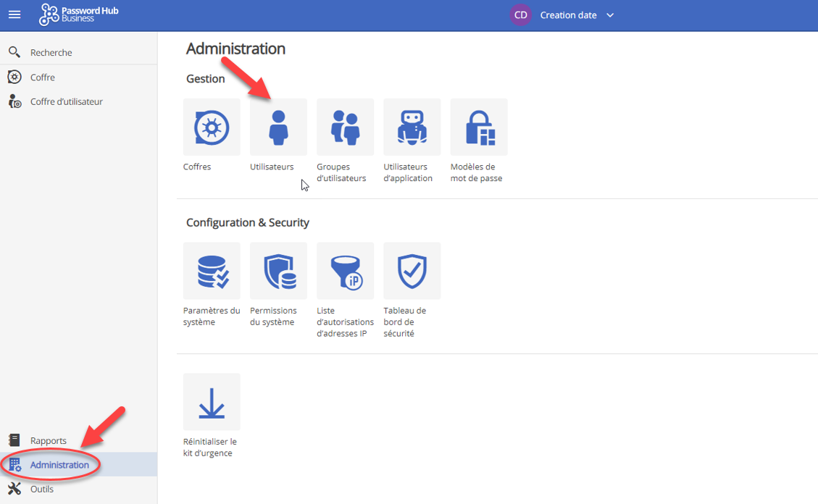Open Rapports from the sidebar
The width and height of the screenshot is (818, 504).
(x=48, y=440)
